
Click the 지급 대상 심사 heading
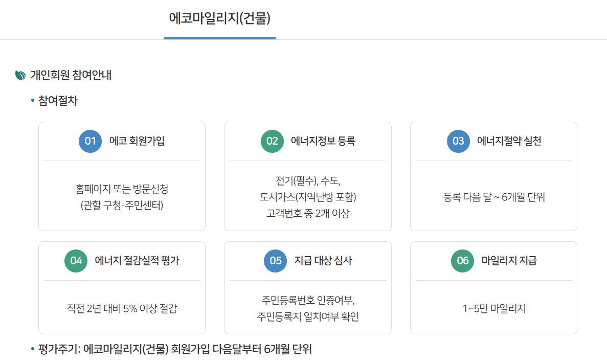coord(323,261)
